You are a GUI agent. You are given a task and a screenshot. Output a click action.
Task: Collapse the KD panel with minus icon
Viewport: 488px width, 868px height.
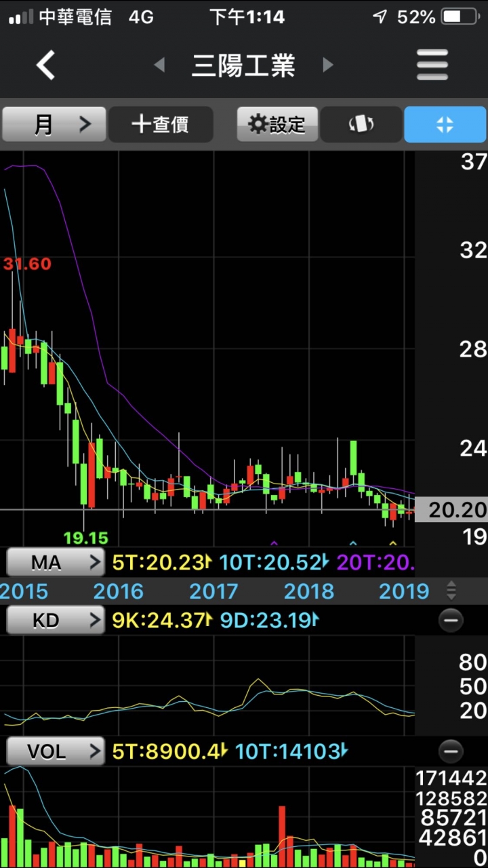[451, 620]
